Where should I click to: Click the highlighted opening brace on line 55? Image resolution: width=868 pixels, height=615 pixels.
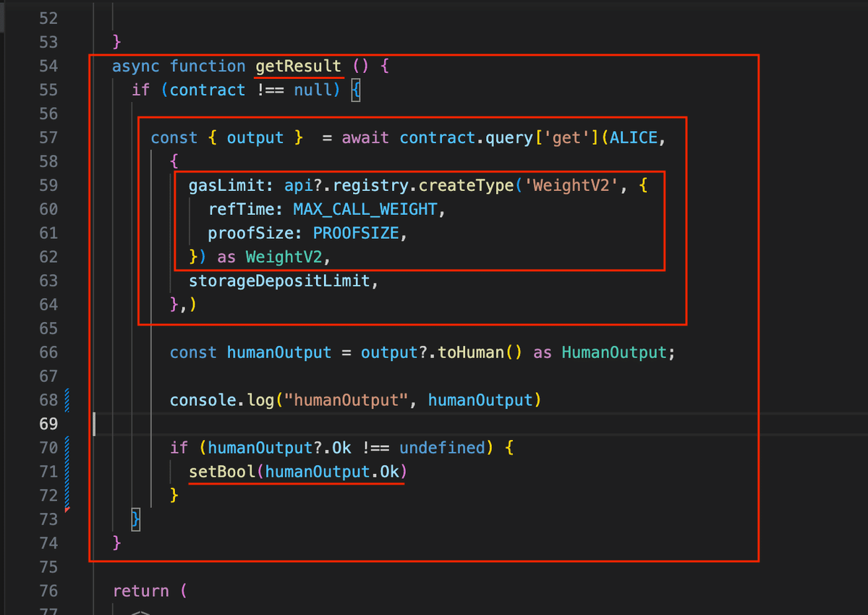(355, 90)
